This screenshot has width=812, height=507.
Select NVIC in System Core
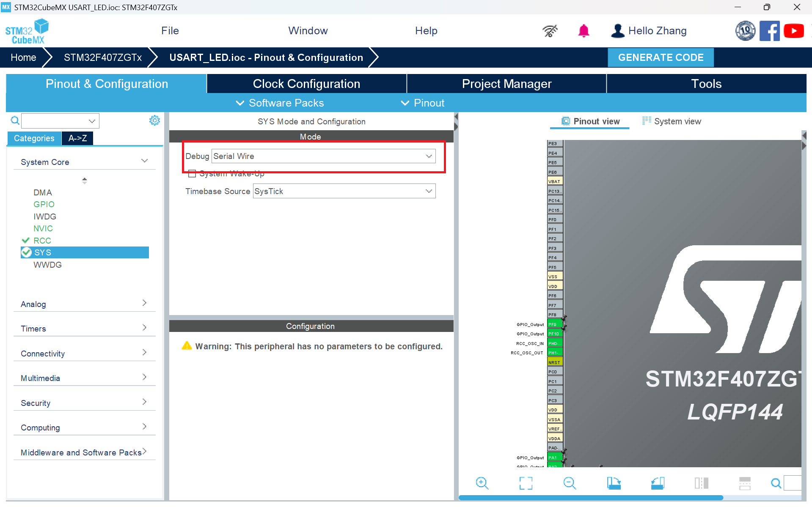pyautogui.click(x=43, y=228)
